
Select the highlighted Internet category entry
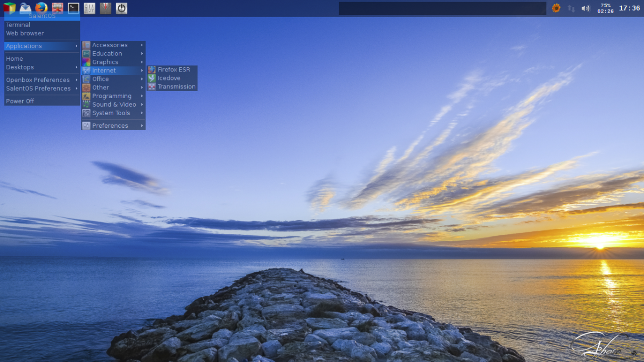[x=113, y=70]
